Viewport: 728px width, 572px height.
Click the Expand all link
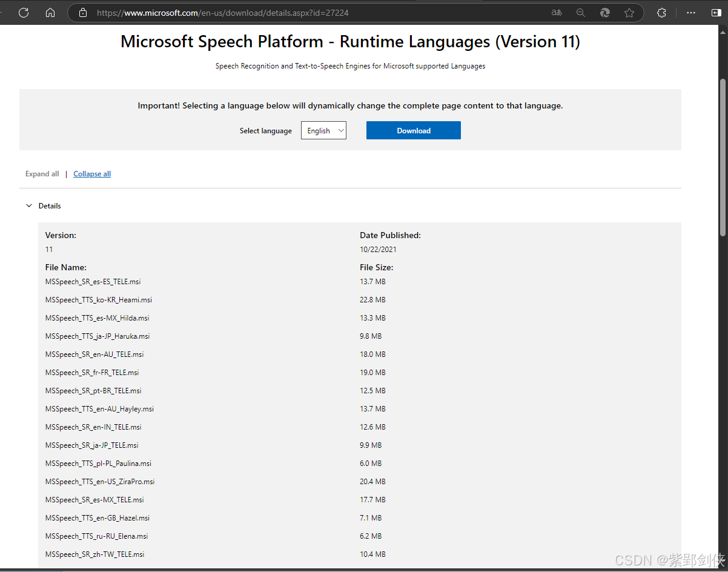[x=42, y=174]
